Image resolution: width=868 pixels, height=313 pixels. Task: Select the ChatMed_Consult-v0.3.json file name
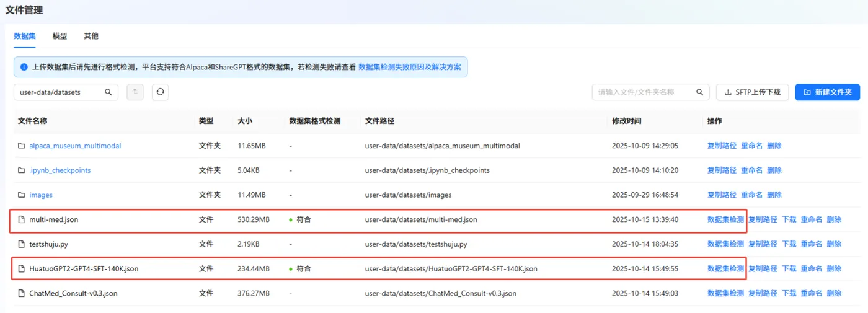point(73,293)
